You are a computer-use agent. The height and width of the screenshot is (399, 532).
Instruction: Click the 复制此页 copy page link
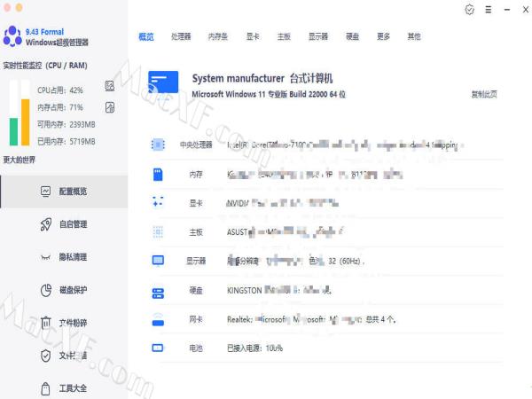(484, 94)
